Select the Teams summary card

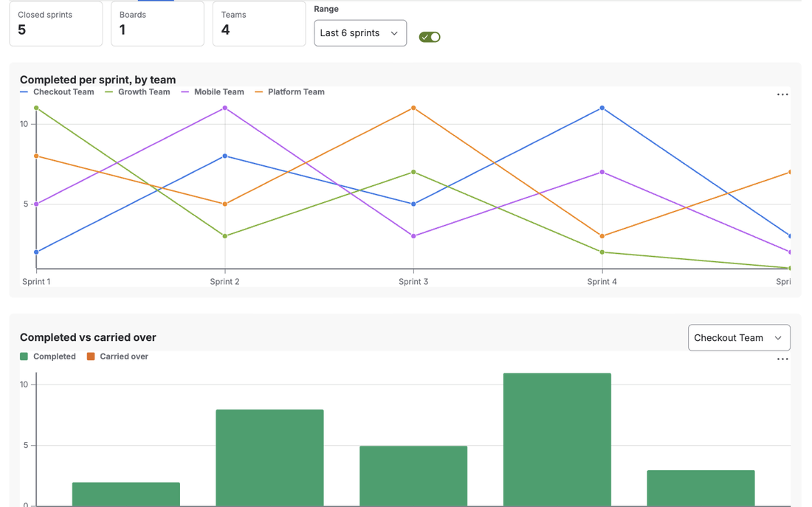click(259, 24)
